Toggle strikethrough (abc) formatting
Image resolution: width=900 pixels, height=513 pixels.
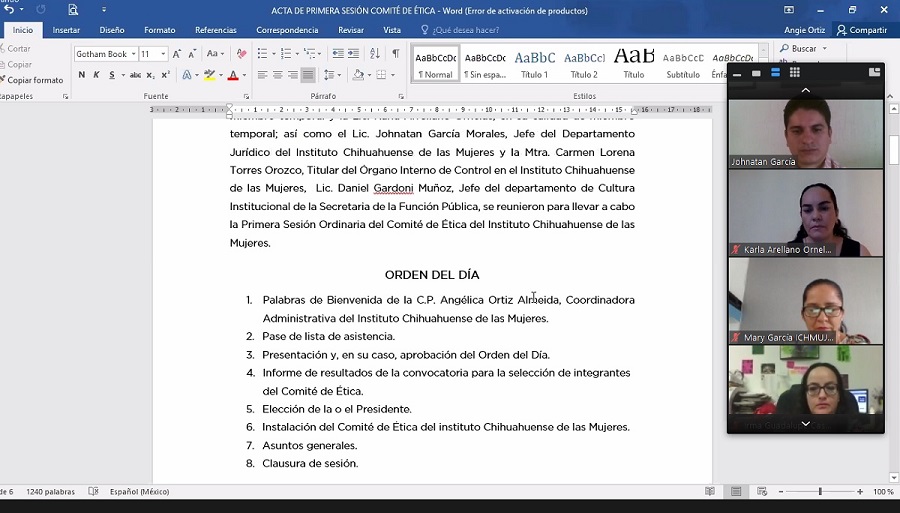(x=135, y=75)
